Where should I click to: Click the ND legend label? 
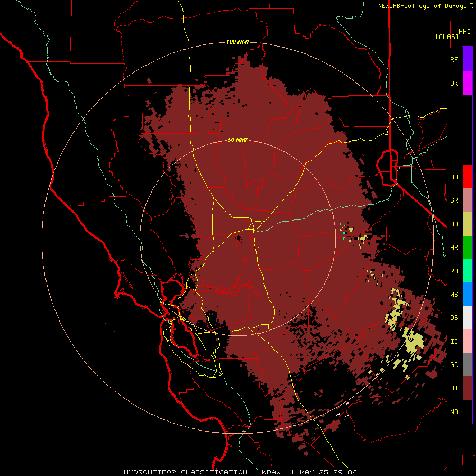click(454, 412)
